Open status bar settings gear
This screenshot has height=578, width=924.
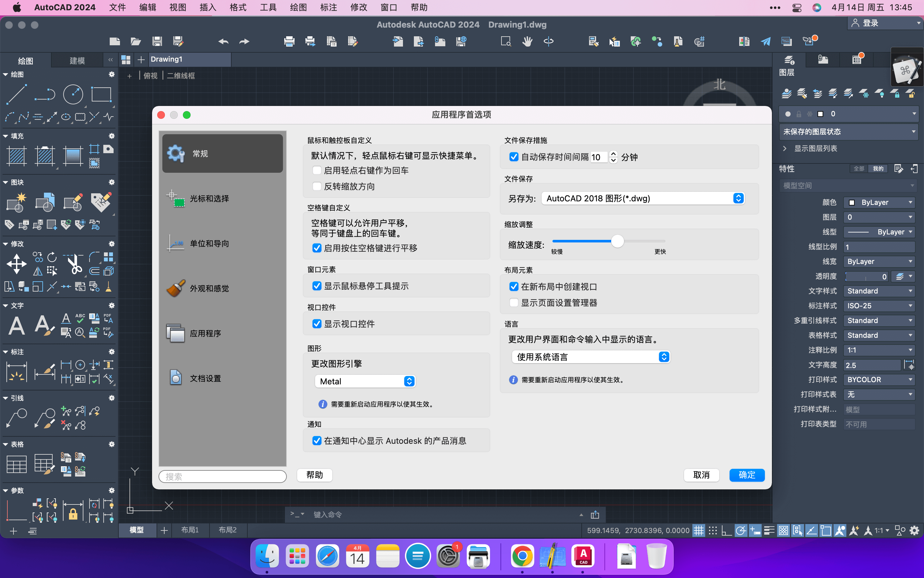click(914, 530)
